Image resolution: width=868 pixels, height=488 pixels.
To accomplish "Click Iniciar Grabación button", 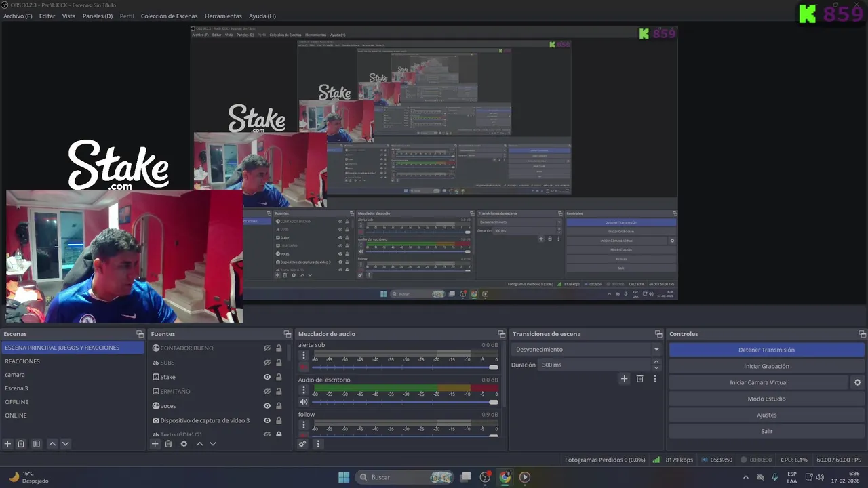I will (766, 366).
